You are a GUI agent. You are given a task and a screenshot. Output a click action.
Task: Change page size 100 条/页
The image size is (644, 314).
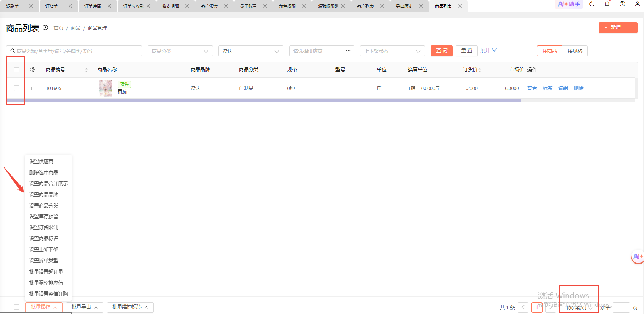pos(579,308)
